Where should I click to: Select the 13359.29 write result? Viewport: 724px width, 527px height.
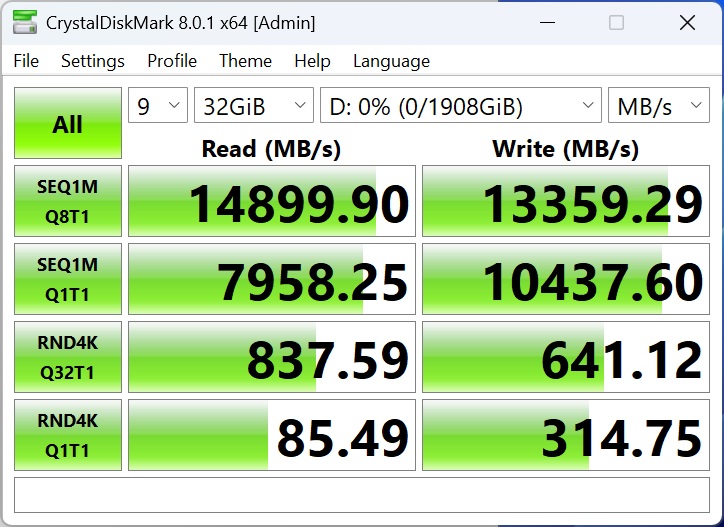[566, 201]
